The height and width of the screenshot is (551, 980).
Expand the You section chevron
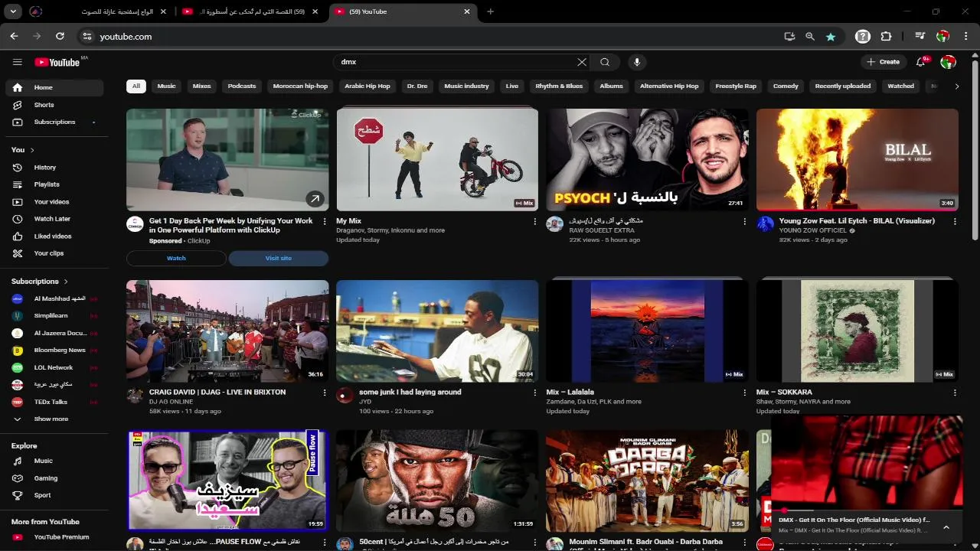point(32,150)
